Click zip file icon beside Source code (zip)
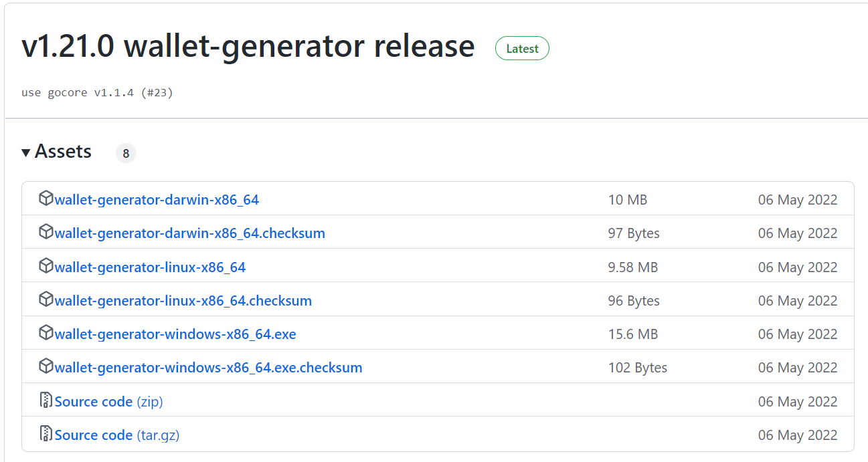The image size is (868, 462). (x=46, y=400)
